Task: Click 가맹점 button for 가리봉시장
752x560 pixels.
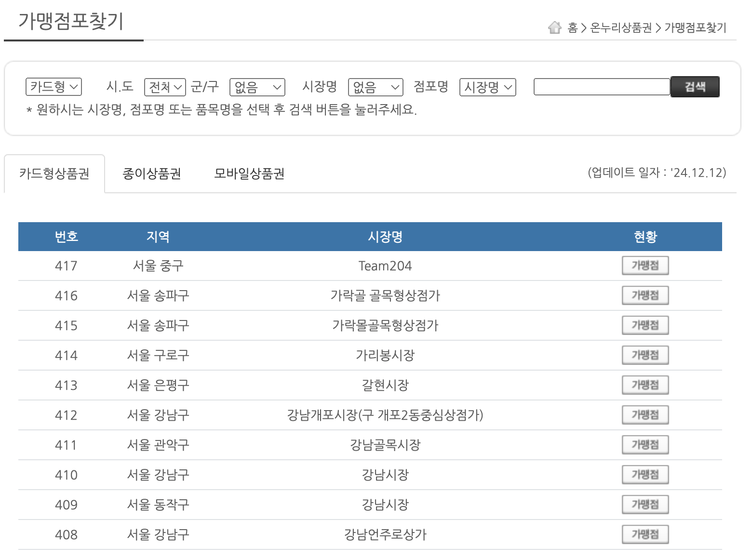Action: [x=645, y=355]
